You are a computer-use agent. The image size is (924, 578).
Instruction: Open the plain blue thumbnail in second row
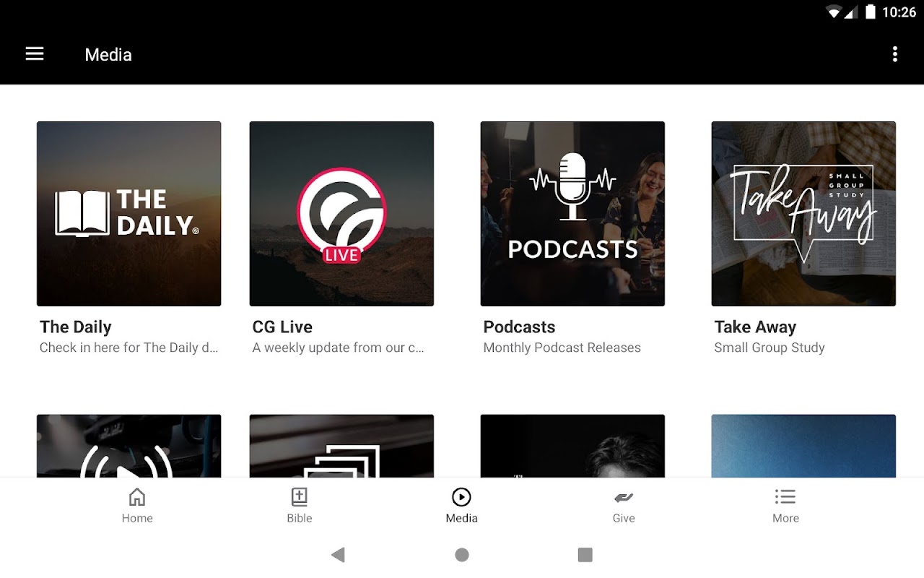pos(803,446)
